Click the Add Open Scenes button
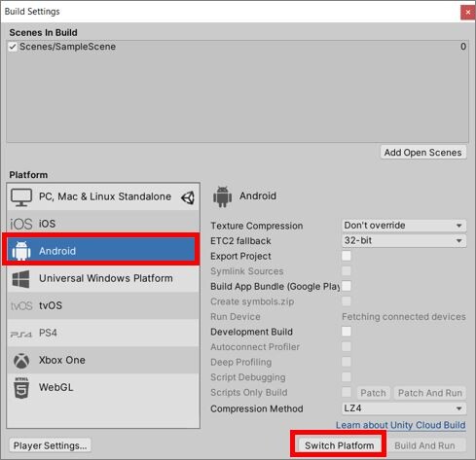Image resolution: width=476 pixels, height=460 pixels. tap(423, 153)
